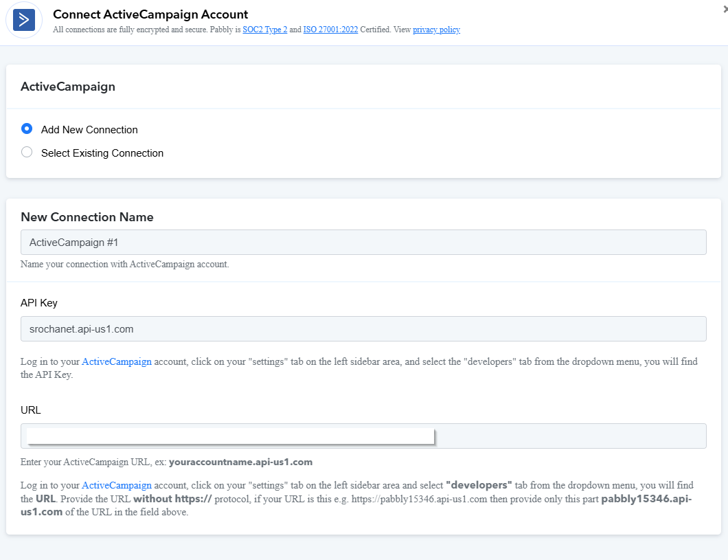The image size is (728, 560).
Task: Click the New Connection Name input field
Action: (x=363, y=242)
